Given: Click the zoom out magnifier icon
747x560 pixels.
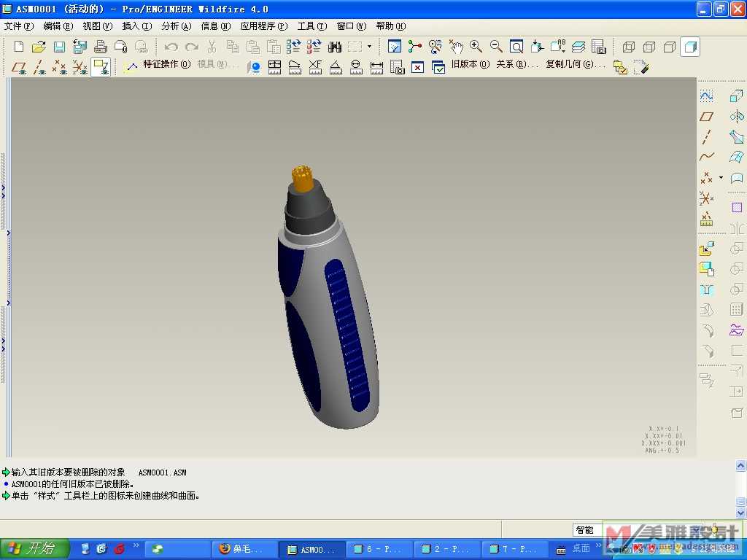Looking at the screenshot, I should 496,47.
